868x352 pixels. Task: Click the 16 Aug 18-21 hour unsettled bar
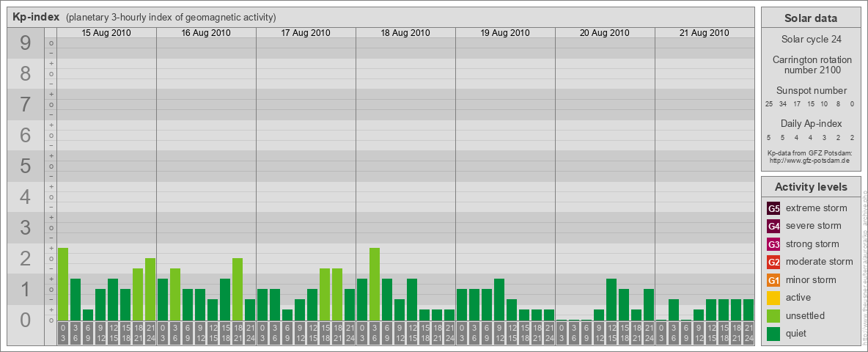238,290
